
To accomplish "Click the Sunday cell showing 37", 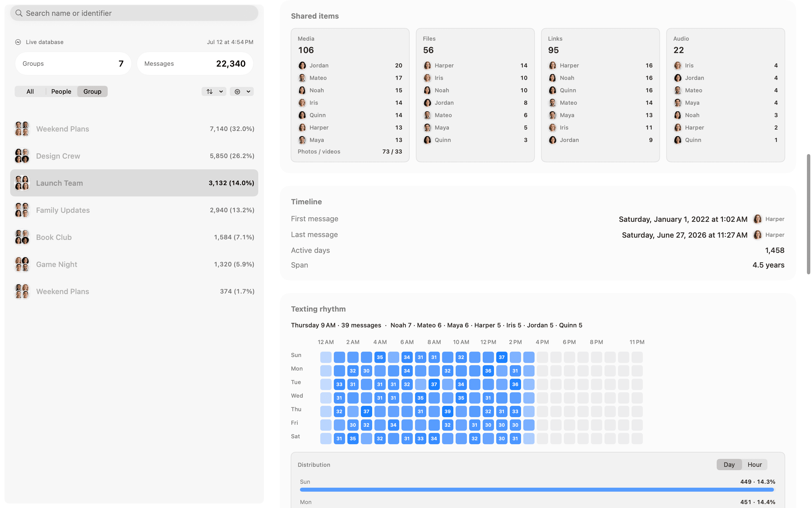I will [502, 357].
